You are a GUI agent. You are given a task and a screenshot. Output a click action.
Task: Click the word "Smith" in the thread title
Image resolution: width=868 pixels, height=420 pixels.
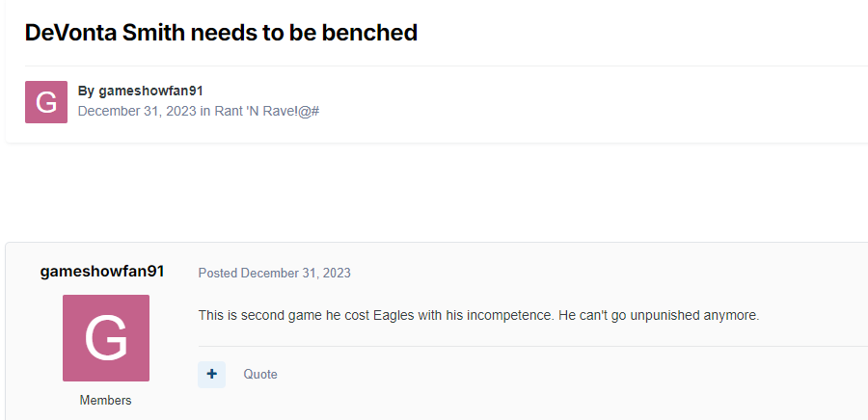pyautogui.click(x=161, y=32)
